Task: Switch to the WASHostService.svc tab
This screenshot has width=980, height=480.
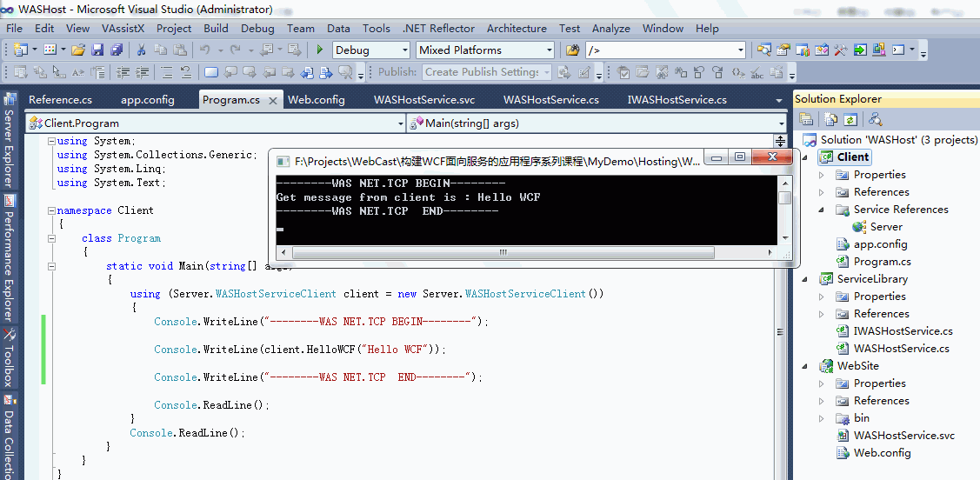Action: (424, 100)
